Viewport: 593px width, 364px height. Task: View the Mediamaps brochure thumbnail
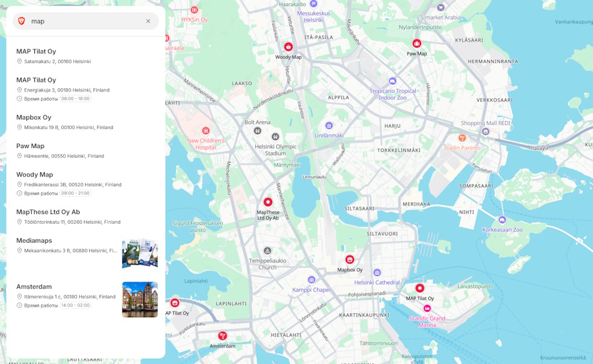140,253
